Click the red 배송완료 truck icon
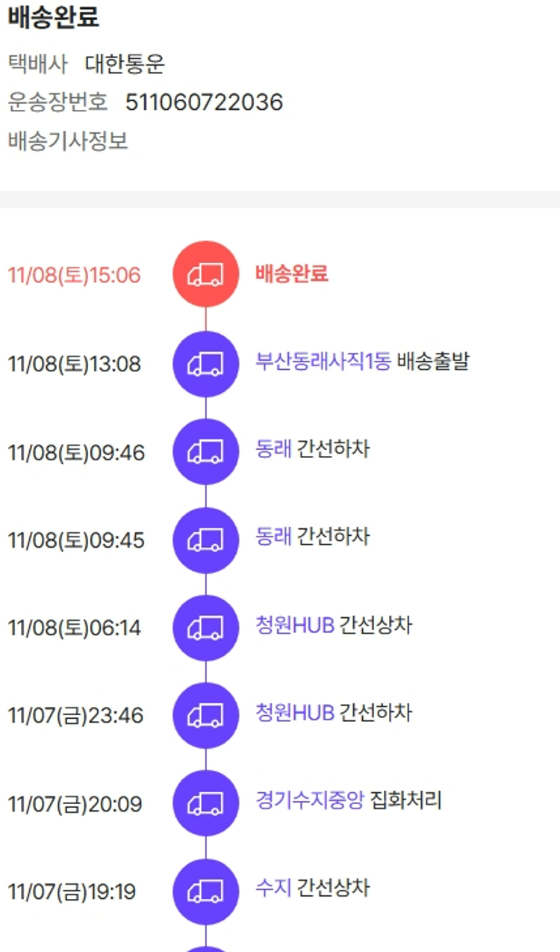This screenshot has width=560, height=952. point(205,274)
